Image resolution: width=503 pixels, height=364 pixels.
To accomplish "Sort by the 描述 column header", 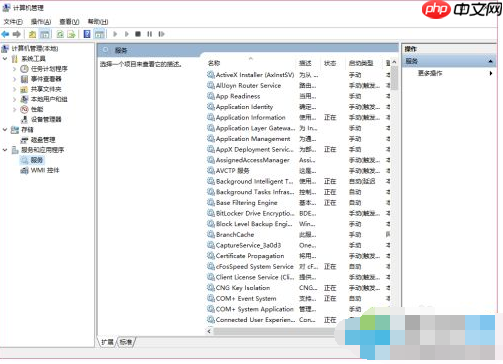I will coord(305,63).
